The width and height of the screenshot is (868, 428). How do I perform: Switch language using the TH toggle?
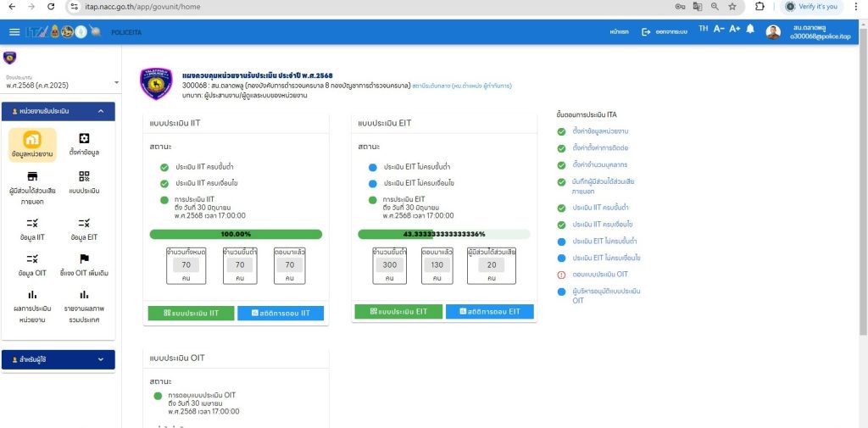[x=703, y=30]
